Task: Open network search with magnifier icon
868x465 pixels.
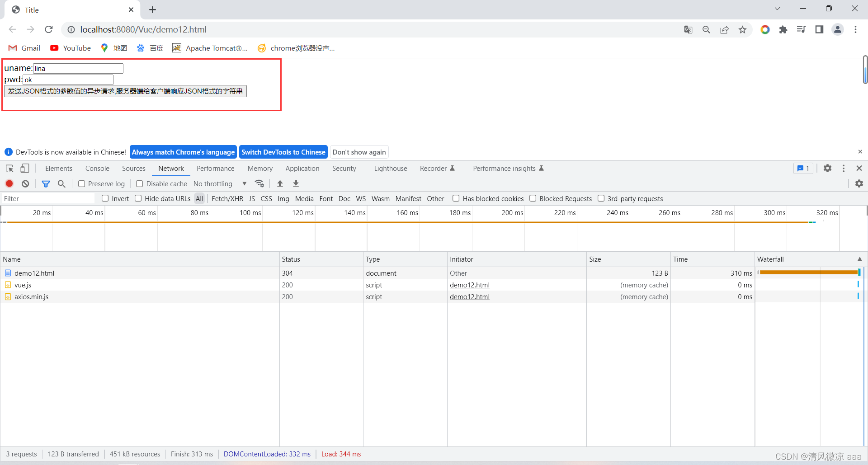Action: coord(61,183)
